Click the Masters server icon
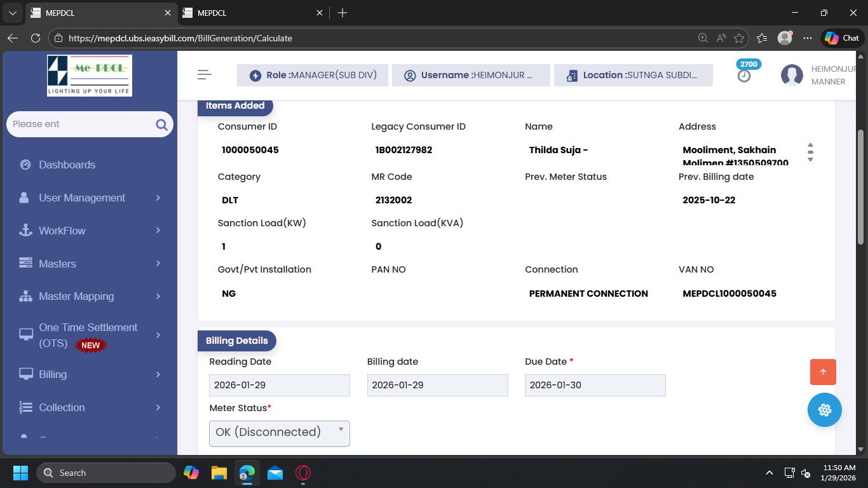868x488 pixels. point(25,263)
